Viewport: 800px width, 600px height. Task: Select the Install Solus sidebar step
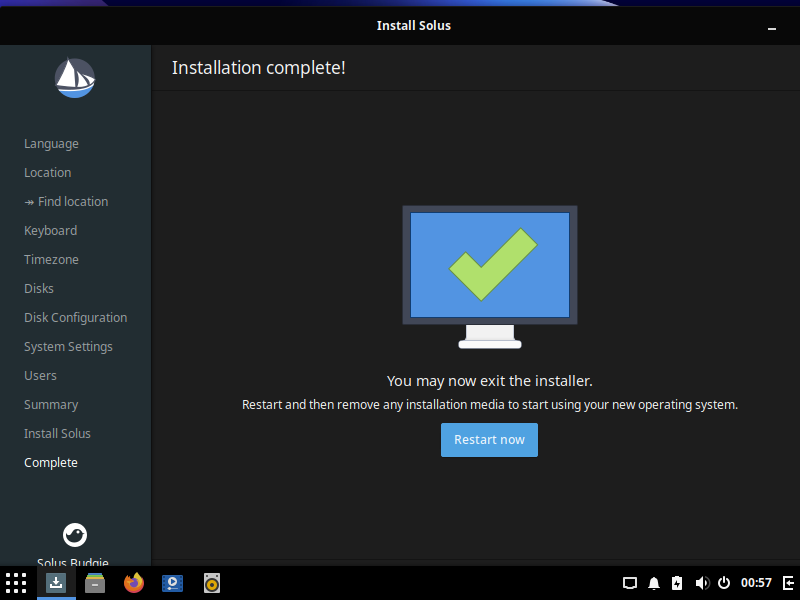pyautogui.click(x=57, y=433)
